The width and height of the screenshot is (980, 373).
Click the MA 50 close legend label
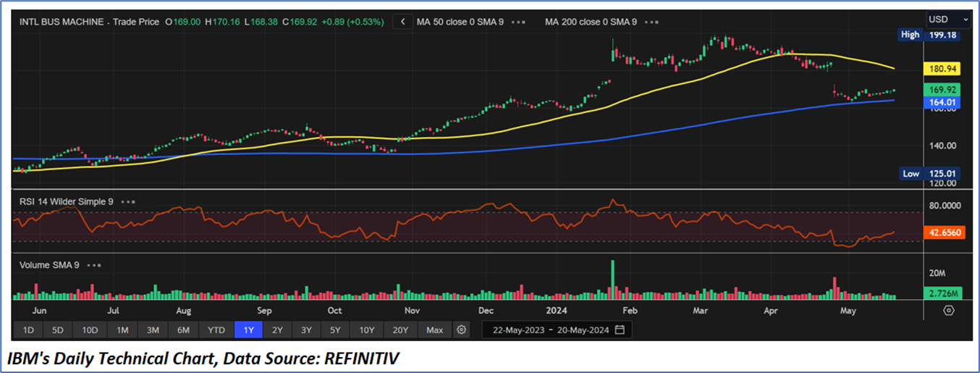pos(460,22)
